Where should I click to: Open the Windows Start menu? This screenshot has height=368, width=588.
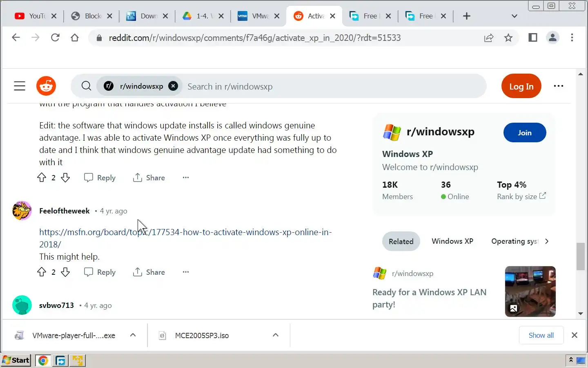(16, 360)
